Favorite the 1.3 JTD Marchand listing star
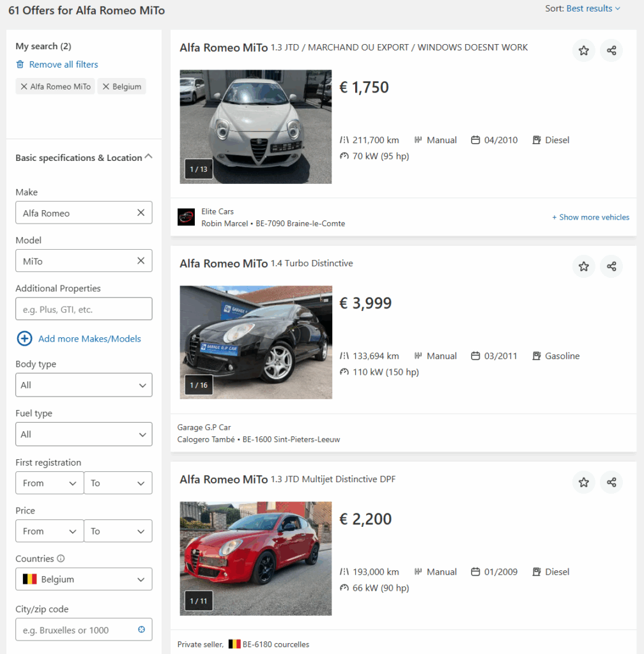 pos(583,50)
